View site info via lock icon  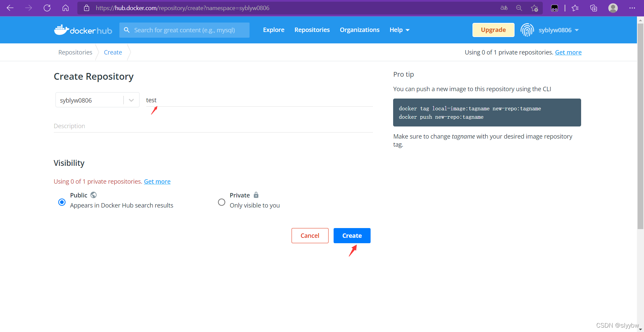coord(86,8)
